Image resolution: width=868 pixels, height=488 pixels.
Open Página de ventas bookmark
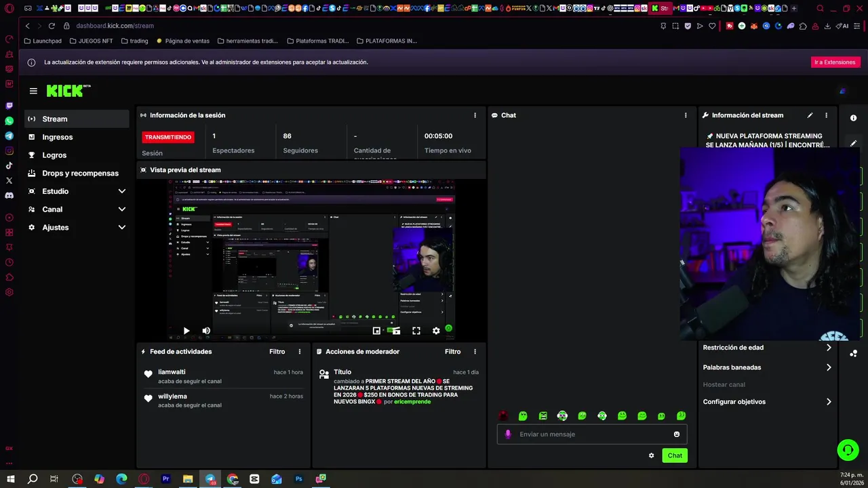tap(183, 41)
